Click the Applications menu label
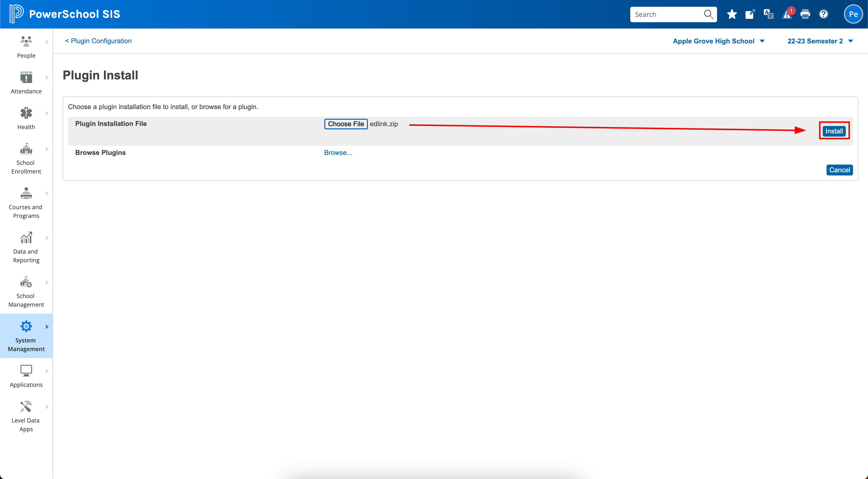868x479 pixels. pos(26,385)
